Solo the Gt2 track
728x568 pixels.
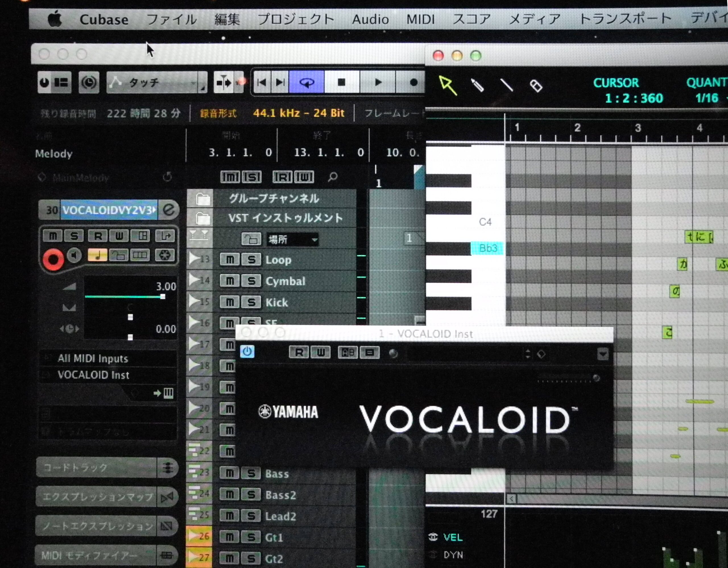pyautogui.click(x=251, y=558)
